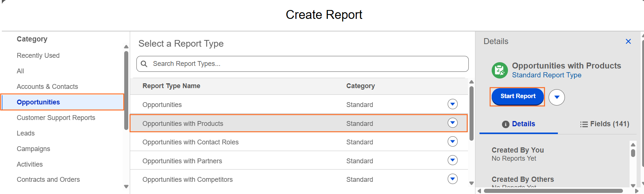The height and width of the screenshot is (194, 644).
Task: Switch to the Fields (141) tab
Action: 604,124
